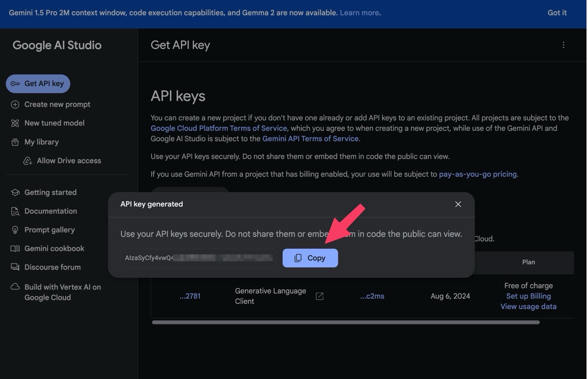Screen dimensions: 588x379
Task: Click Generative Language Client project name
Action: [270, 296]
